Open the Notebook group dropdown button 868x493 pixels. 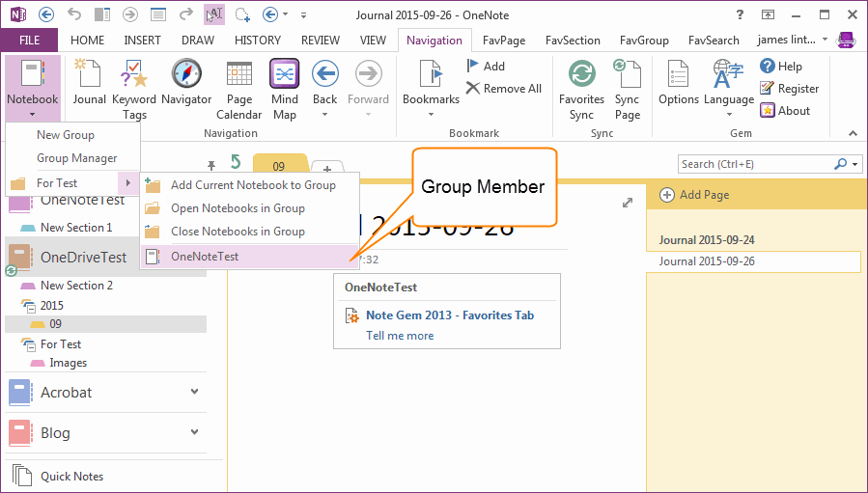pyautogui.click(x=32, y=89)
